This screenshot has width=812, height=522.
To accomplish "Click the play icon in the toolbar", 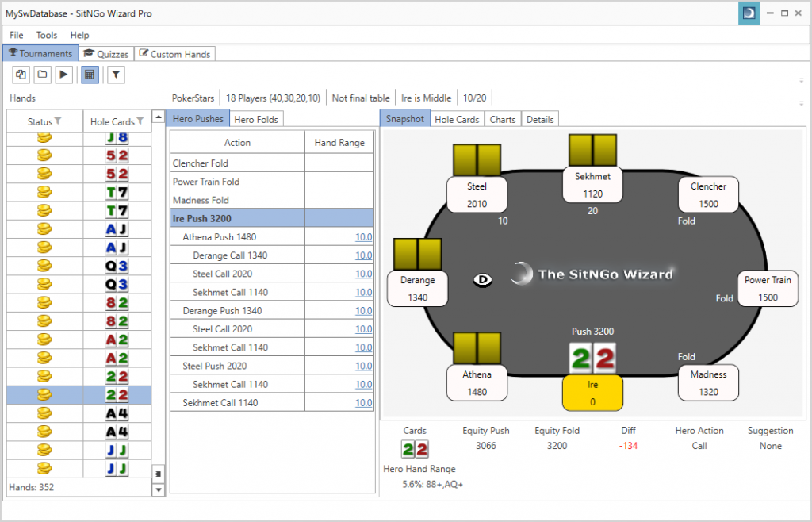I will click(x=64, y=74).
